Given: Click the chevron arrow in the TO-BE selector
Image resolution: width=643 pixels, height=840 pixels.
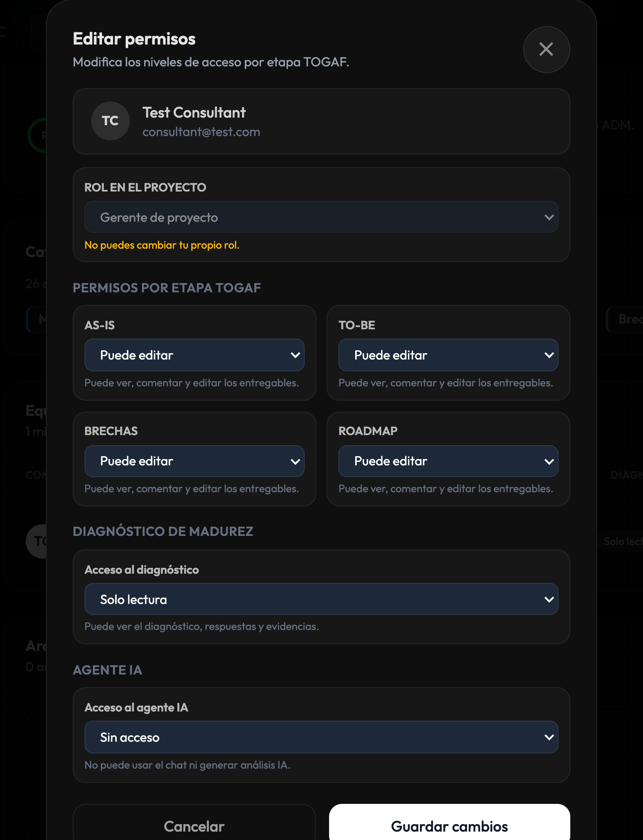Looking at the screenshot, I should pos(549,355).
